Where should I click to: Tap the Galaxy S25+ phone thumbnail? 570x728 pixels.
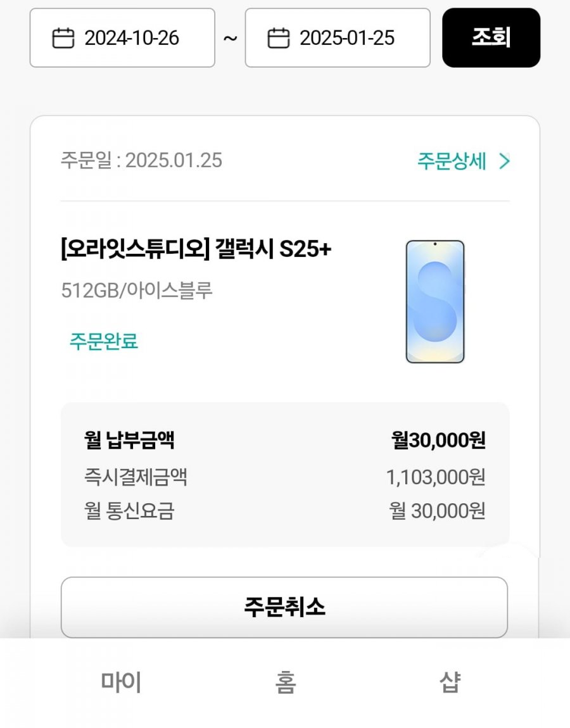click(x=434, y=301)
